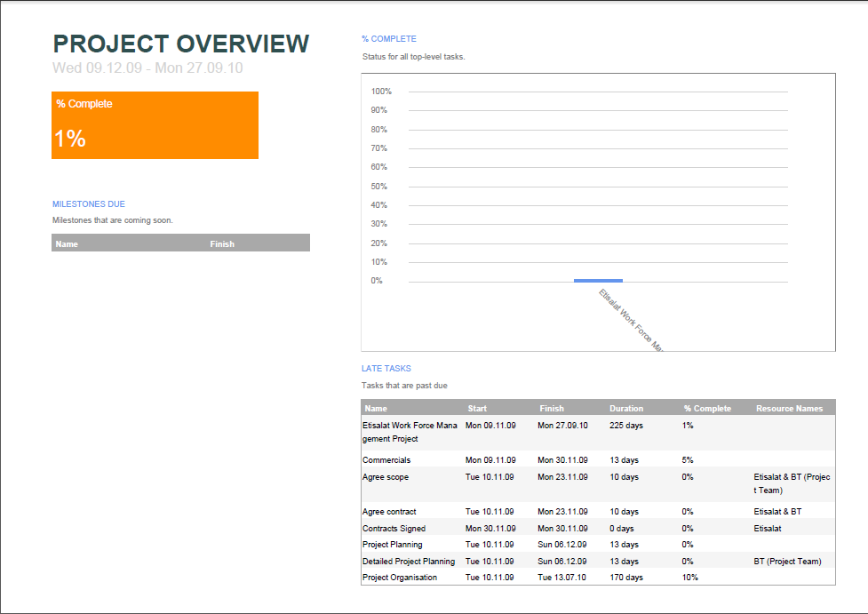Click Name header in milestones table

67,244
